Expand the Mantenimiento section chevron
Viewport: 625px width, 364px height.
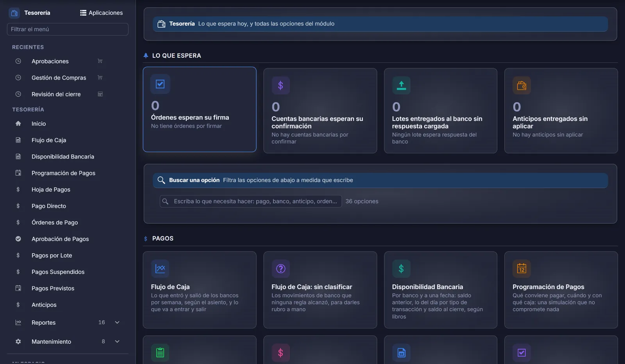(117, 341)
